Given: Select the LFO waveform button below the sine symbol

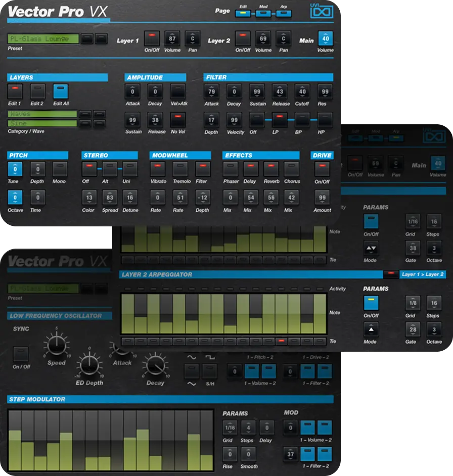Looking at the screenshot, I should (x=192, y=371).
